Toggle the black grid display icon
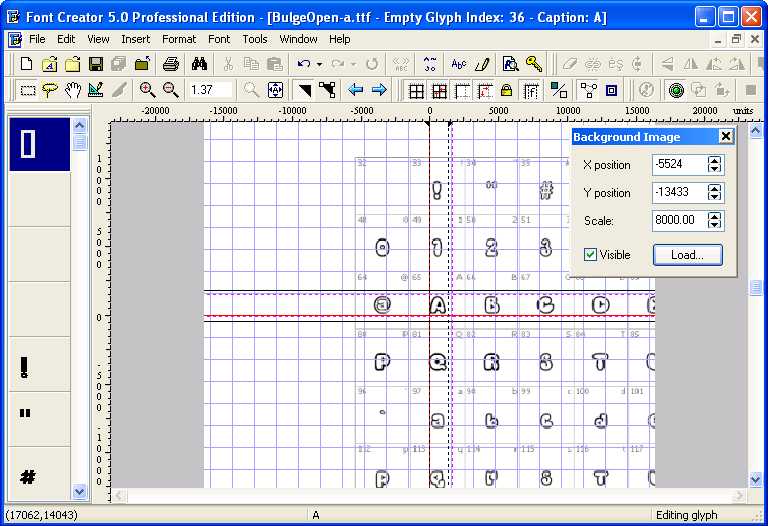Viewport: 768px width, 526px height. click(416, 91)
